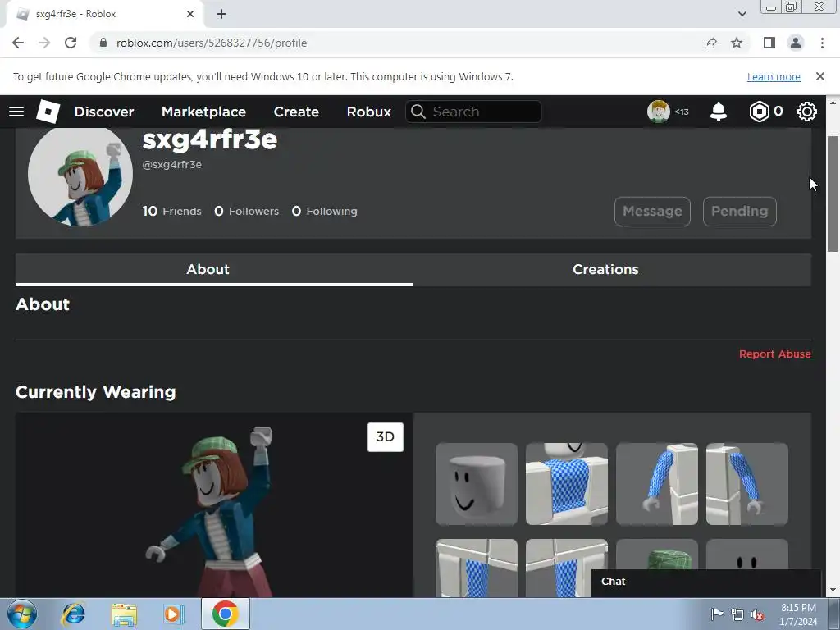Viewport: 840px width, 630px height.
Task: Bookmark this page with the star icon
Action: click(x=737, y=43)
